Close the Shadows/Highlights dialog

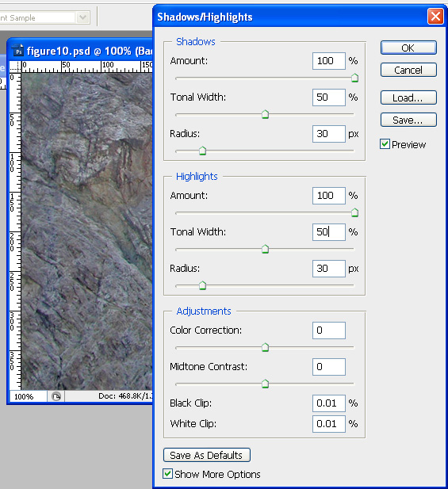[x=435, y=16]
